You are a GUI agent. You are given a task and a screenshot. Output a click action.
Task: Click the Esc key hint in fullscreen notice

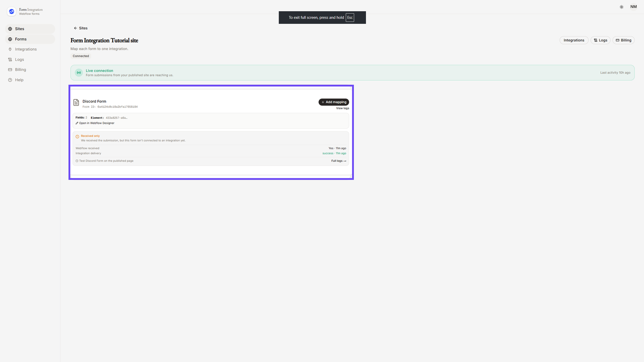click(350, 18)
